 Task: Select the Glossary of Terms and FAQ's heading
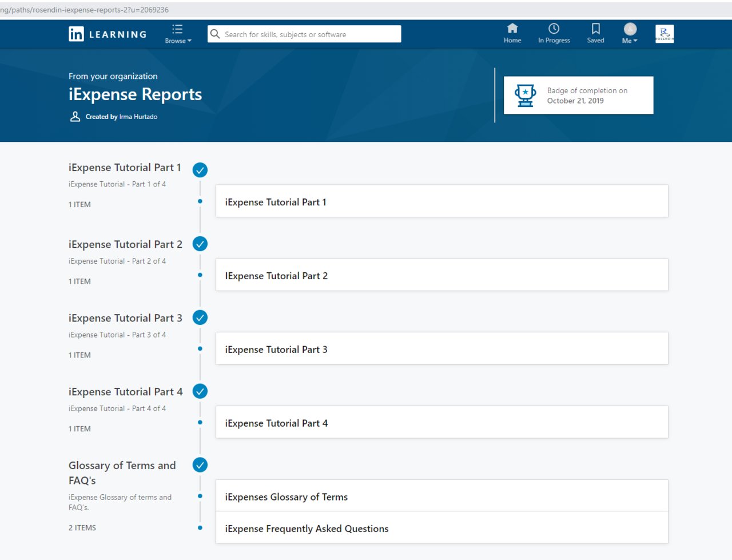click(x=122, y=473)
